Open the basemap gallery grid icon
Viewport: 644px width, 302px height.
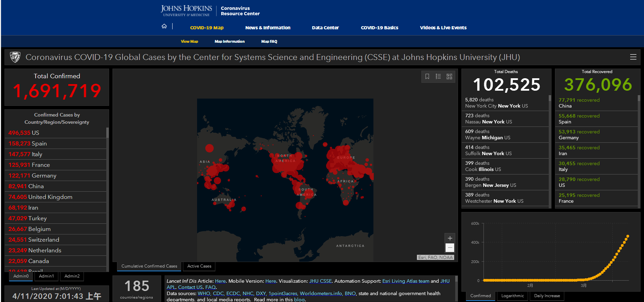tap(449, 77)
